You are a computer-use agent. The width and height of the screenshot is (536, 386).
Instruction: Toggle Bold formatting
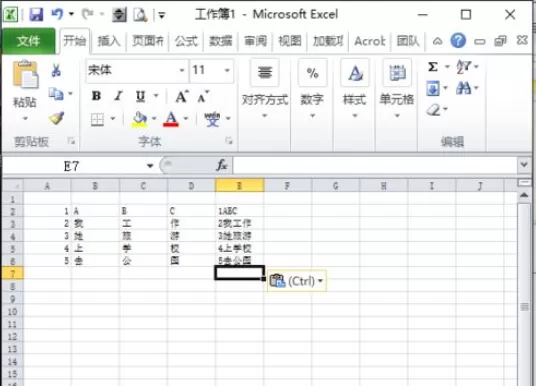(x=96, y=96)
